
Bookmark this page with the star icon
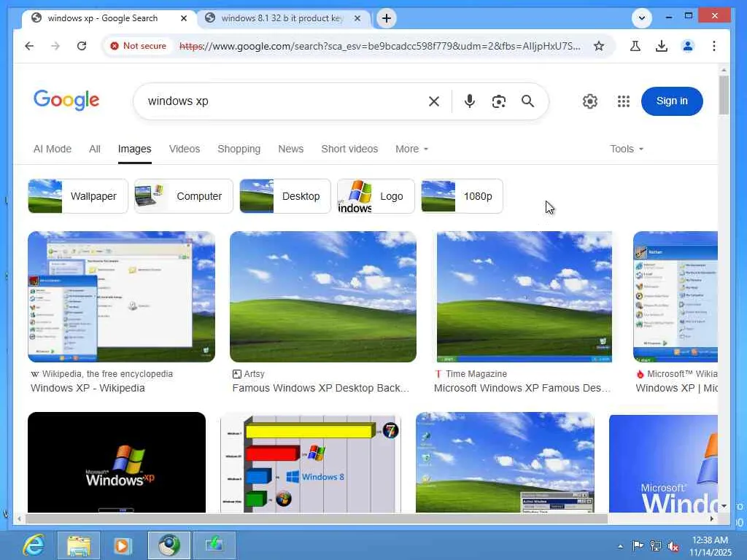[x=599, y=46]
